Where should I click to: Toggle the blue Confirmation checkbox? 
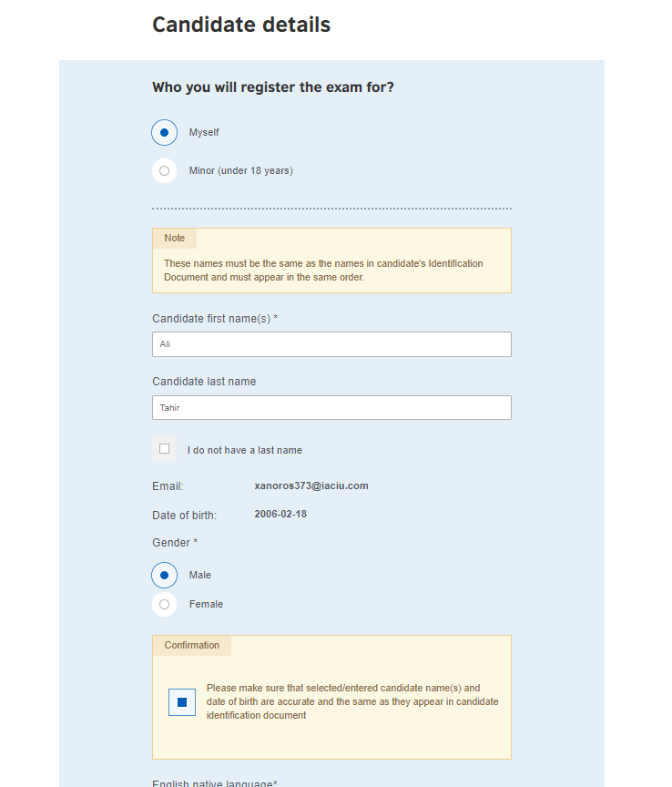click(x=182, y=702)
